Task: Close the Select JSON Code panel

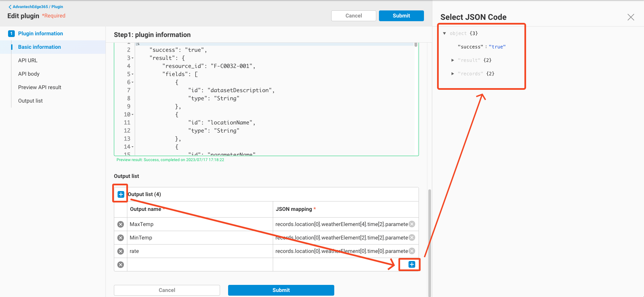Action: point(631,17)
